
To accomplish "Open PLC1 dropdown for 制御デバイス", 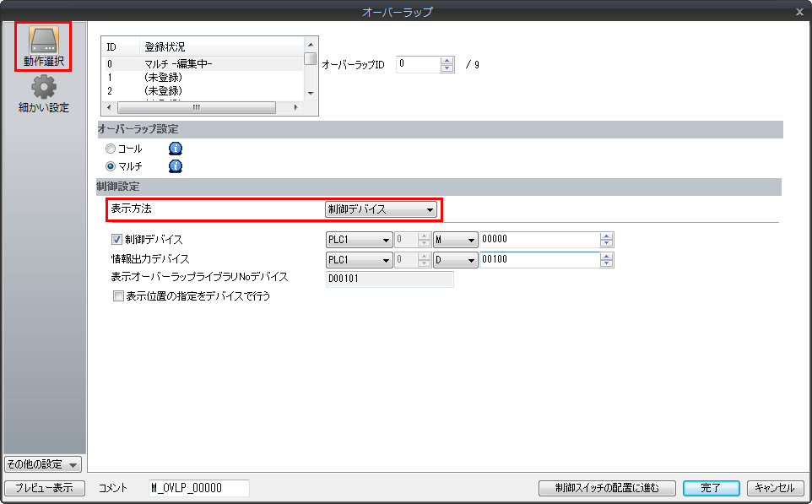I will (359, 240).
